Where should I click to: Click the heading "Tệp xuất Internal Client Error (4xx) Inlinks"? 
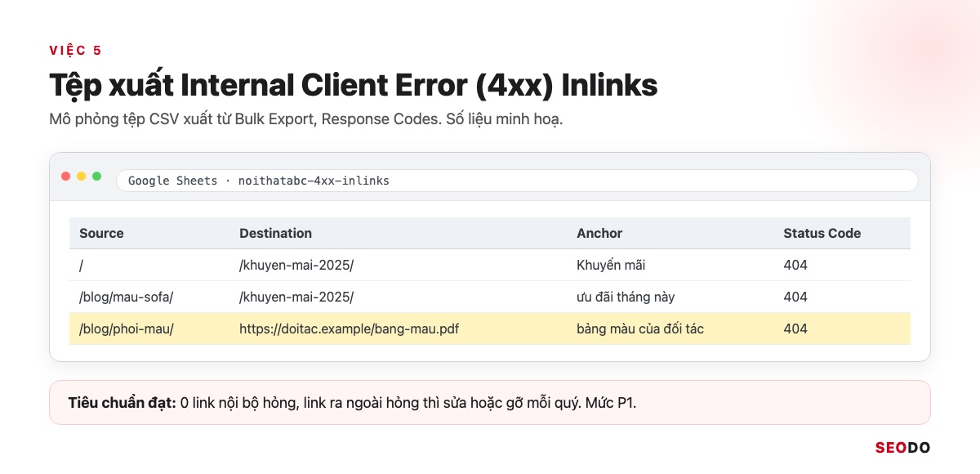(354, 86)
